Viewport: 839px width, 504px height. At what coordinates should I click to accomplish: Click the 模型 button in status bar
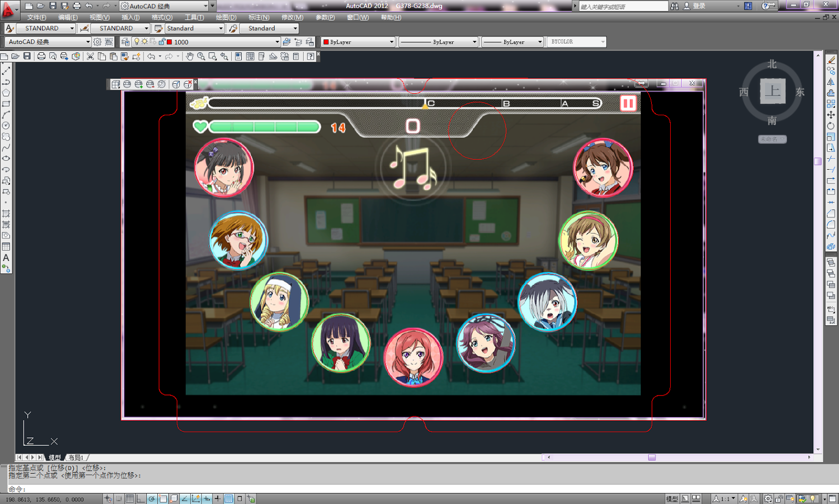(672, 499)
